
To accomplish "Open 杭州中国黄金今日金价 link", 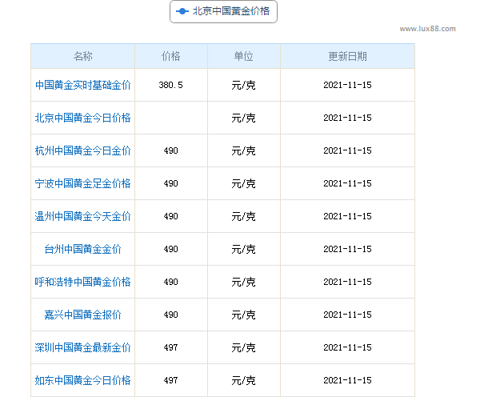I will coord(83,151).
